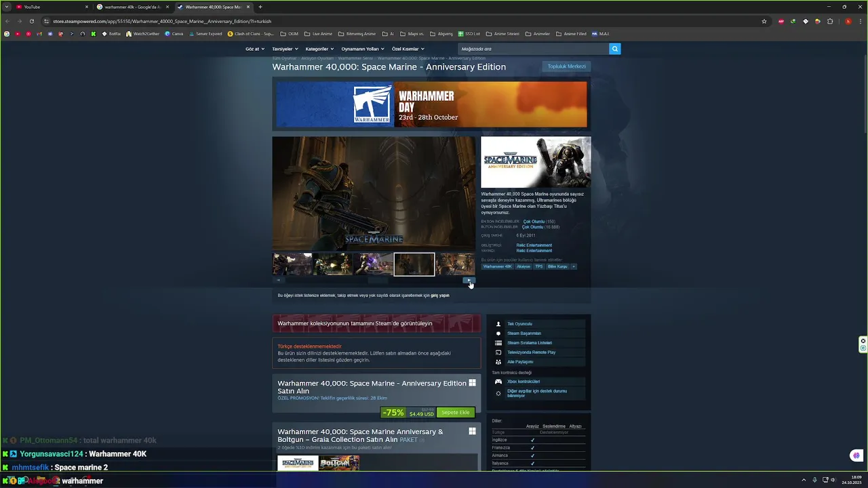Click the screenshot strip scroll-right arrow

(469, 280)
